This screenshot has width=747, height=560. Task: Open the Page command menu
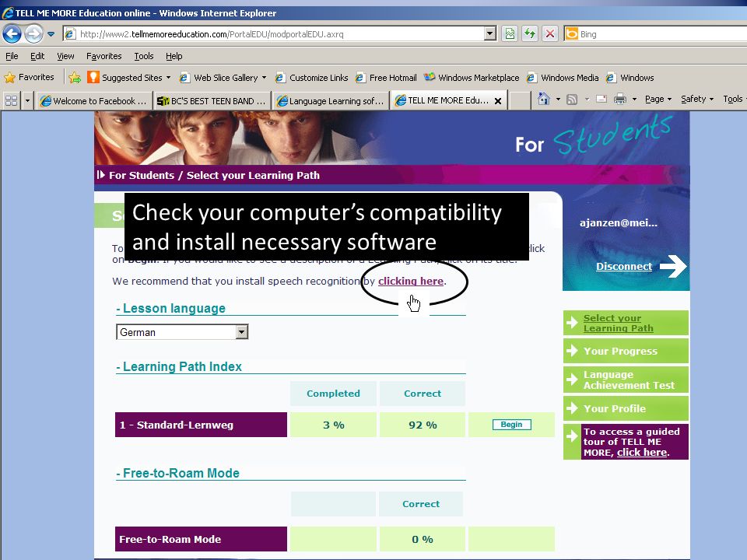[658, 99]
